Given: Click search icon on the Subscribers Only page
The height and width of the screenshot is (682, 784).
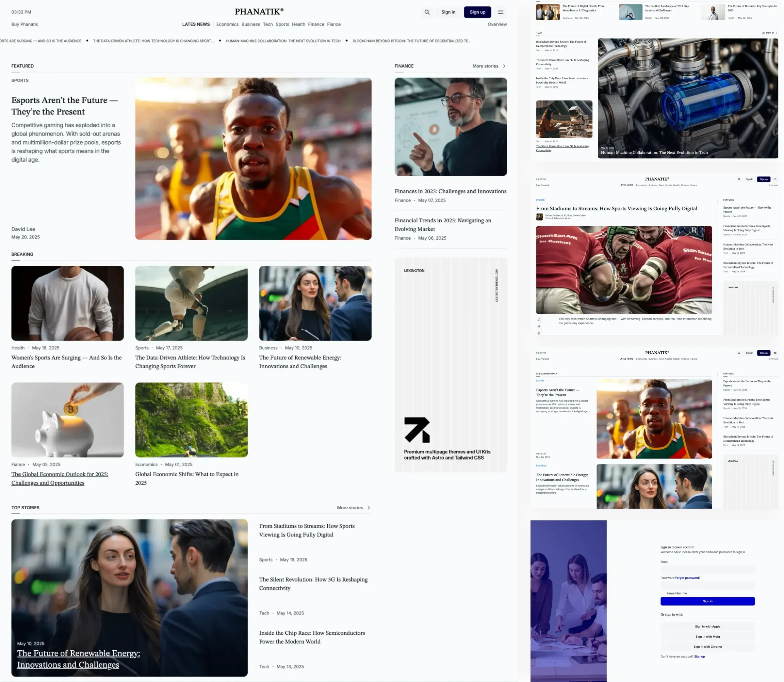Looking at the screenshot, I should point(739,353).
